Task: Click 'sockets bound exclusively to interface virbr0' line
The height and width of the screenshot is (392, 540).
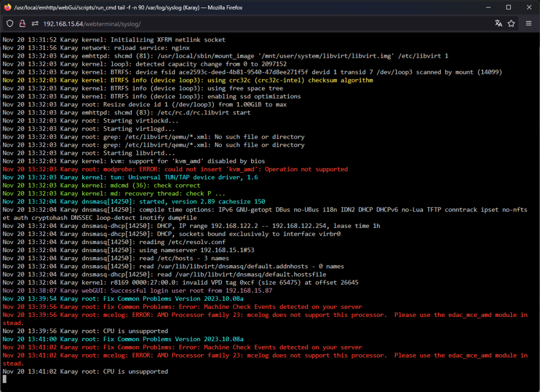Action: 172,234
